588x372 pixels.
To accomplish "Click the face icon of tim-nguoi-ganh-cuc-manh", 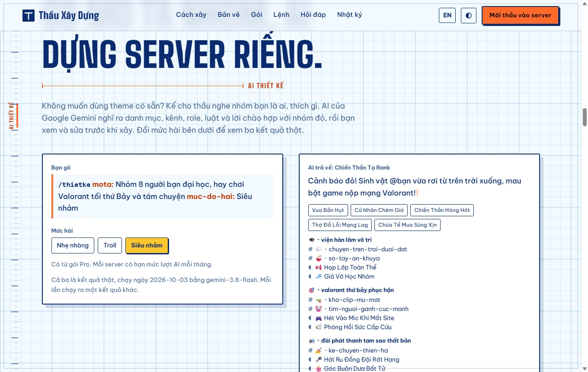I will click(x=319, y=309).
